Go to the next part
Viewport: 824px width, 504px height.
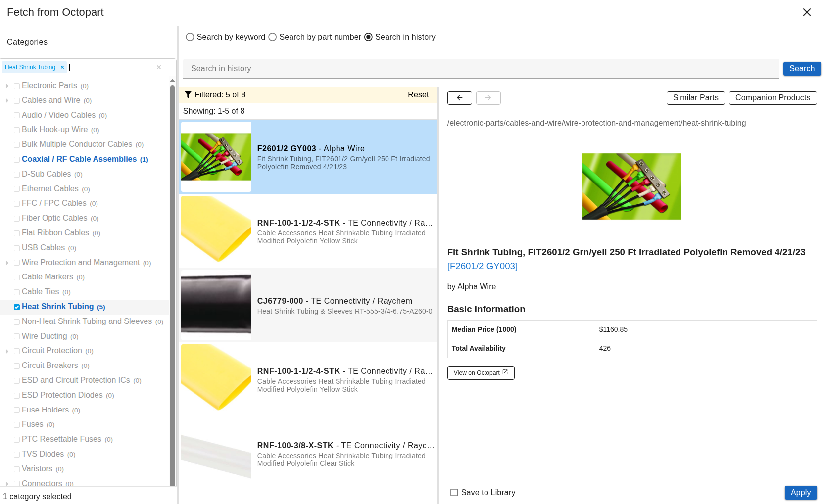click(x=488, y=98)
